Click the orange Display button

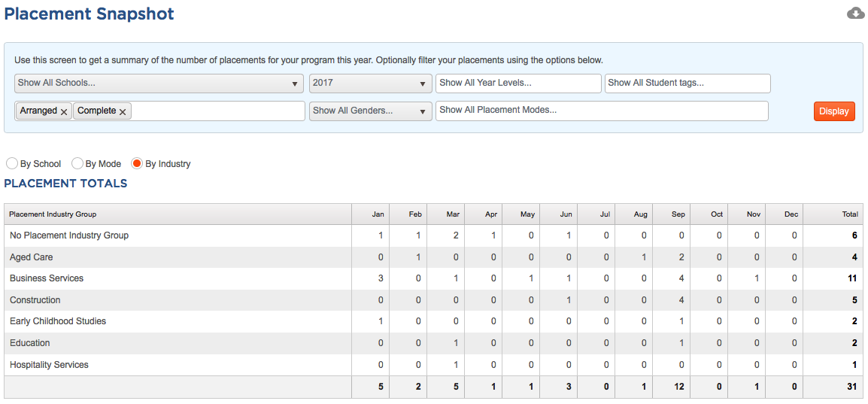834,111
